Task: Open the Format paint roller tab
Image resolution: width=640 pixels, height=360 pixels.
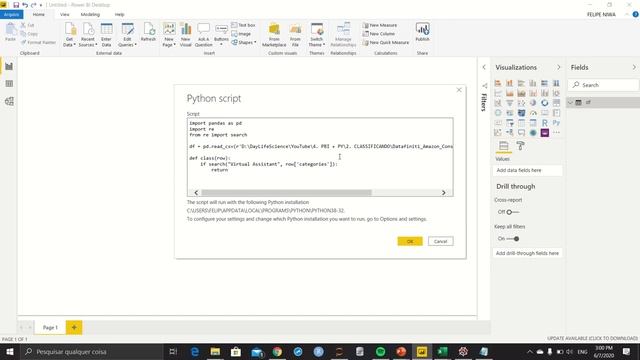Action: tap(520, 146)
